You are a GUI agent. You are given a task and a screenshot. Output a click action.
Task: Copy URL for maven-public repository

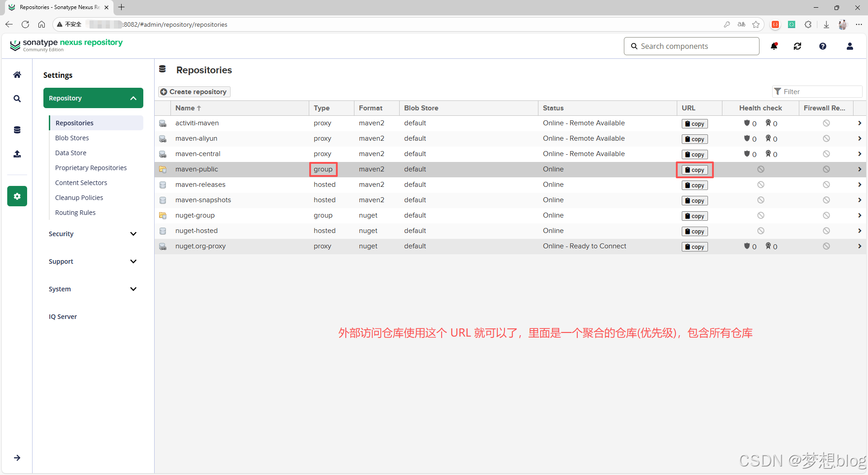point(695,170)
